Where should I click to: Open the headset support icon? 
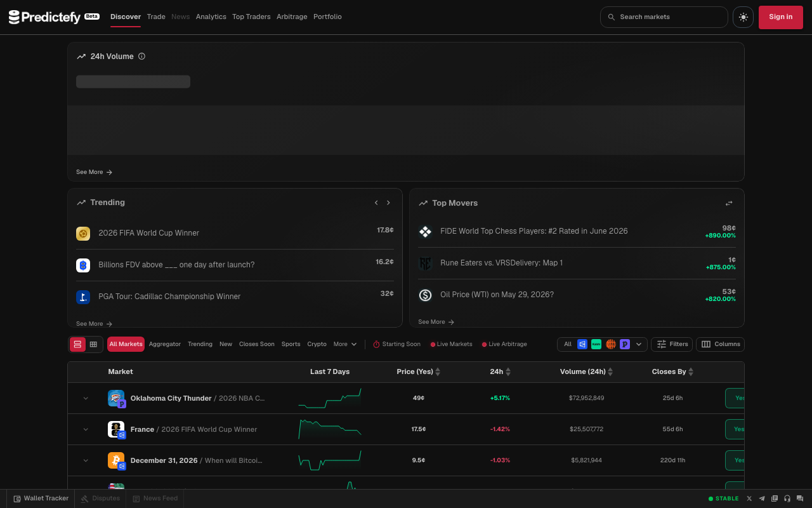click(x=787, y=498)
